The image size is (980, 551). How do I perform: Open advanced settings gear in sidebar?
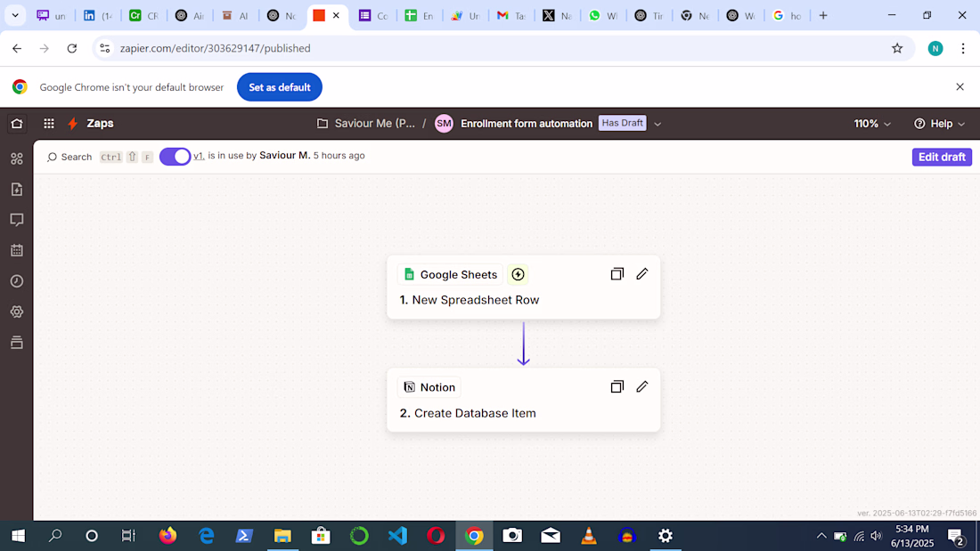tap(17, 312)
